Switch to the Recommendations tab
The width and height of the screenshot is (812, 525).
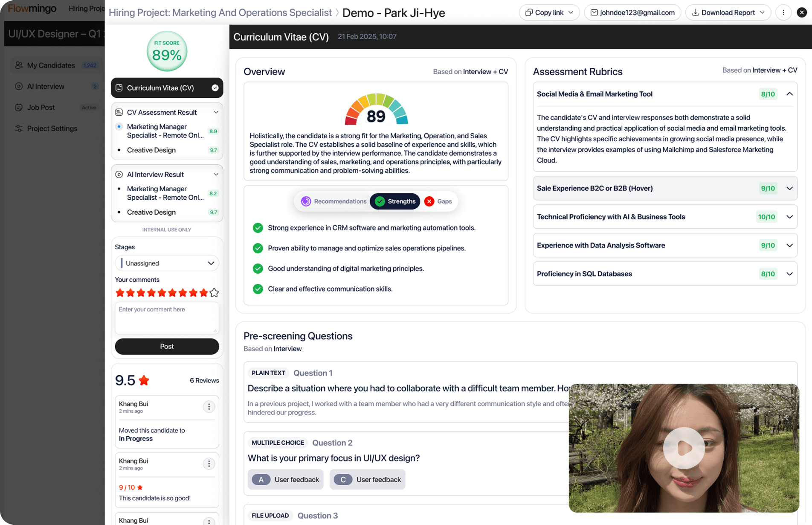[x=334, y=201]
